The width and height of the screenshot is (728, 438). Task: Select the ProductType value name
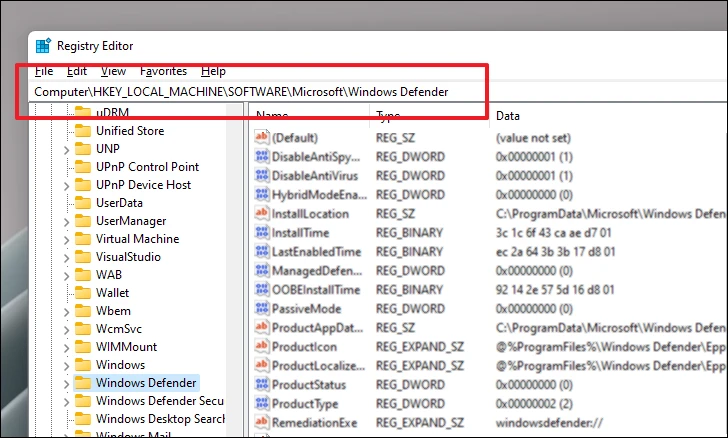click(x=305, y=404)
